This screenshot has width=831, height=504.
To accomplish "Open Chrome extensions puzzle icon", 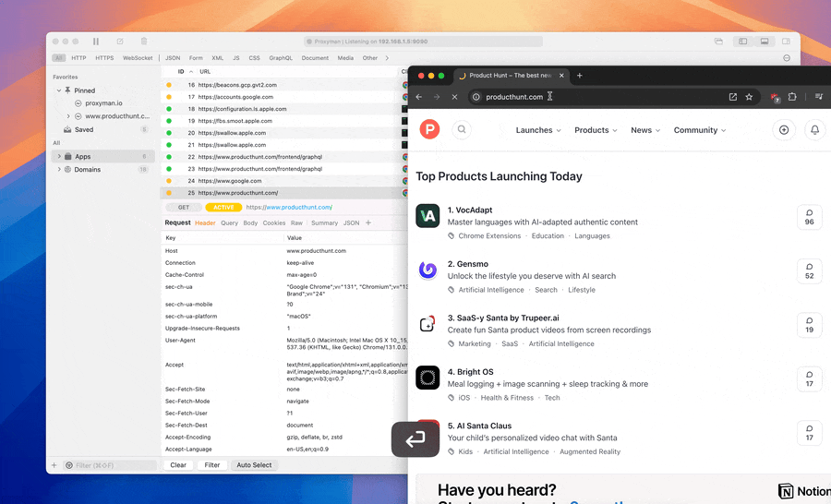I will click(792, 97).
